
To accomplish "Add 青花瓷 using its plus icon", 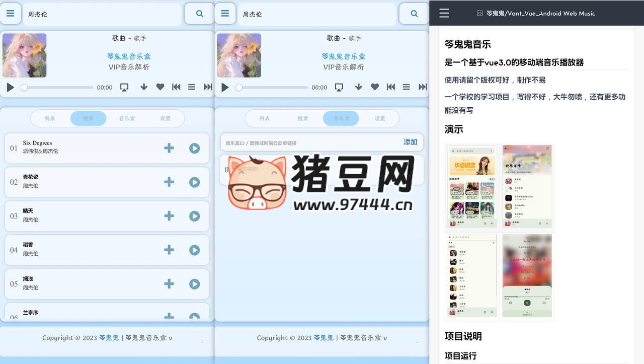I will click(169, 182).
